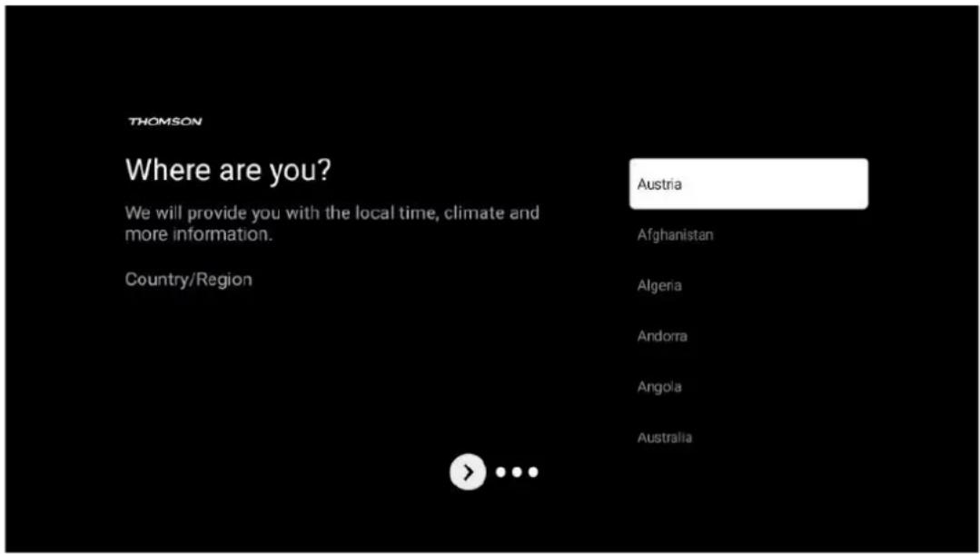Screen dimensions: 980x554
Task: Click the Country/Region label
Action: [x=189, y=280]
